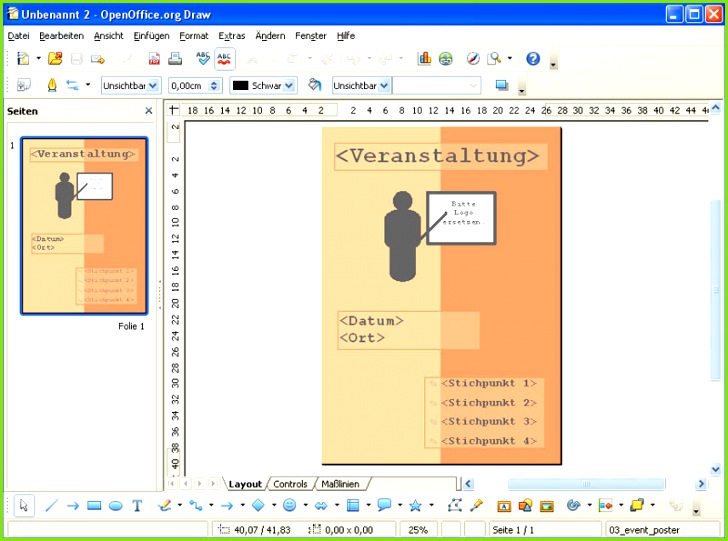Open OpenOffice Help question mark
Viewport: 728px width, 541px height.
533,59
